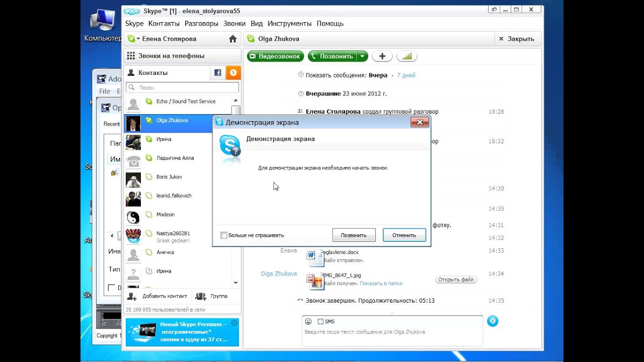Open the emoticon picker smiley
644x362 pixels.
(x=307, y=321)
